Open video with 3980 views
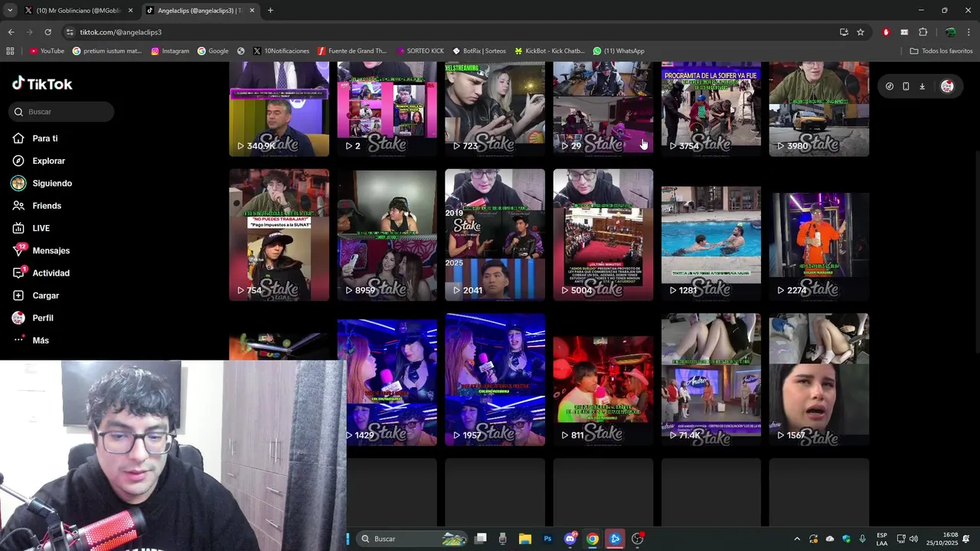Image resolution: width=980 pixels, height=551 pixels. click(x=818, y=109)
